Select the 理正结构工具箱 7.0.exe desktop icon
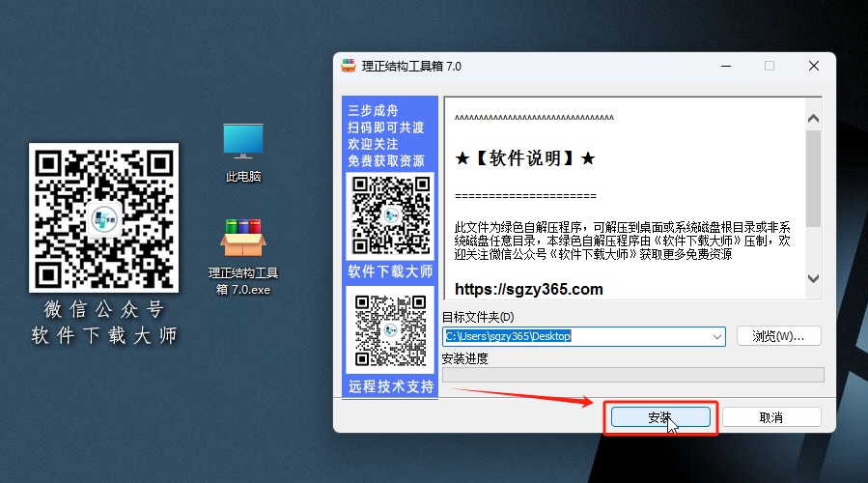This screenshot has height=483, width=868. coord(243,257)
